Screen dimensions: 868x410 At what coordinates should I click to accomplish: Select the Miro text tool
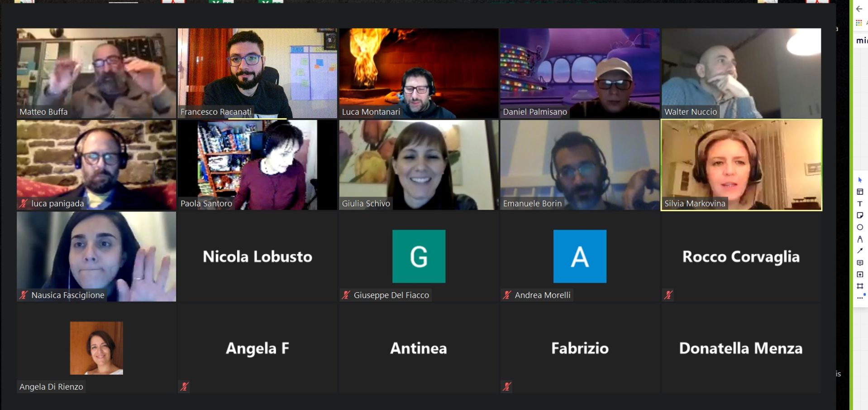pos(860,203)
